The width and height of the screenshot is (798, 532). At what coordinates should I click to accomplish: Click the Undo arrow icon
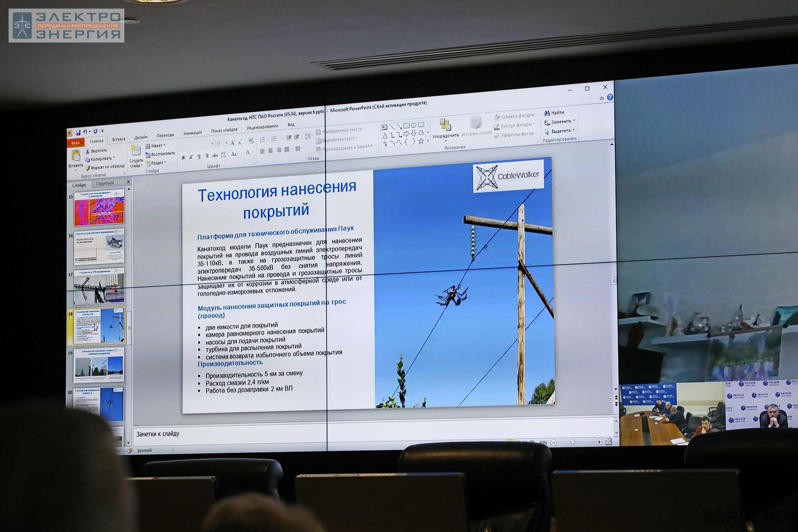(84, 132)
